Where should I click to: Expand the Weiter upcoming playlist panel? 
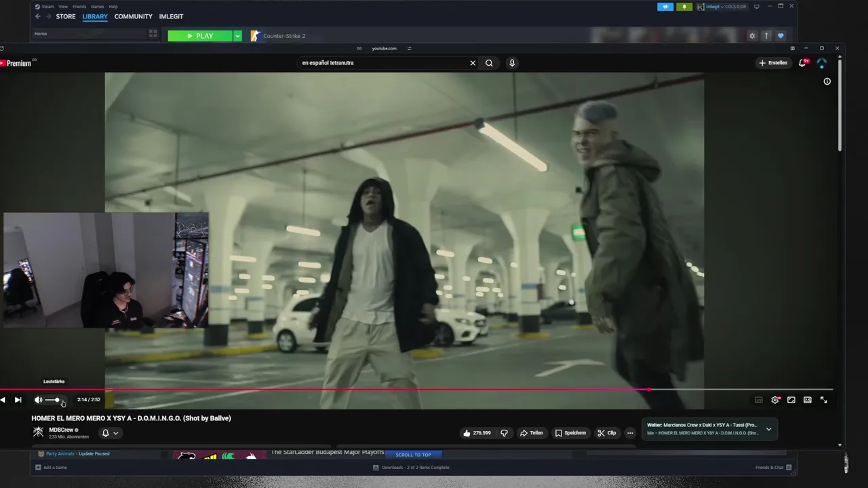768,429
